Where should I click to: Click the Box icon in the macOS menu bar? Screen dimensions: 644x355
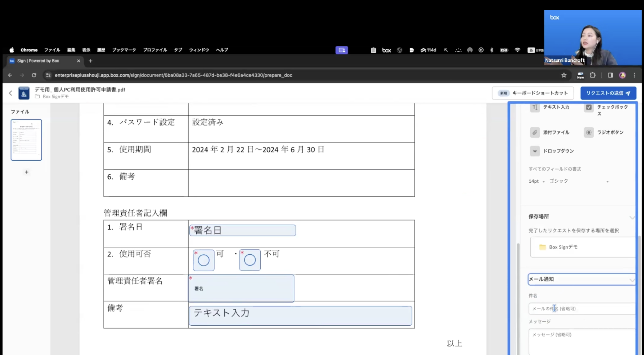click(387, 50)
